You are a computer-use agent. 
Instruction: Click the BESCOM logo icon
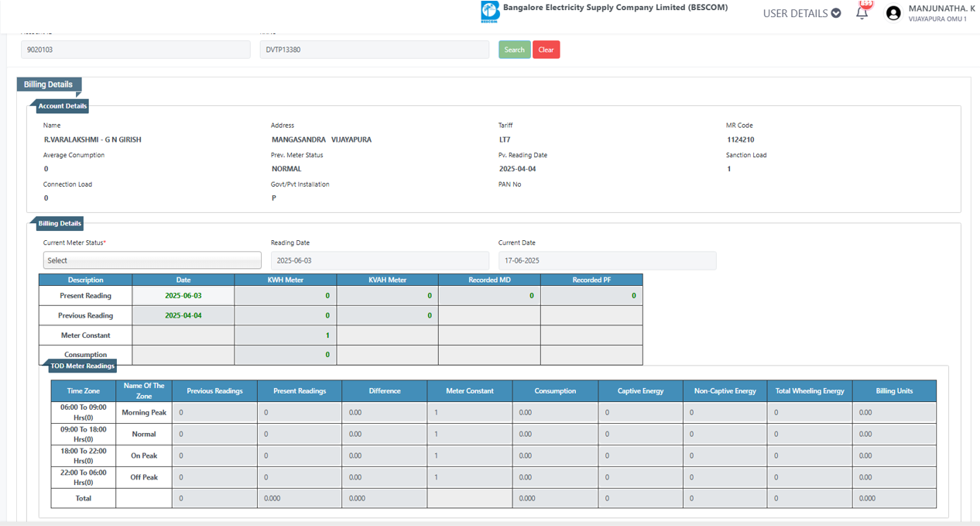click(490, 12)
